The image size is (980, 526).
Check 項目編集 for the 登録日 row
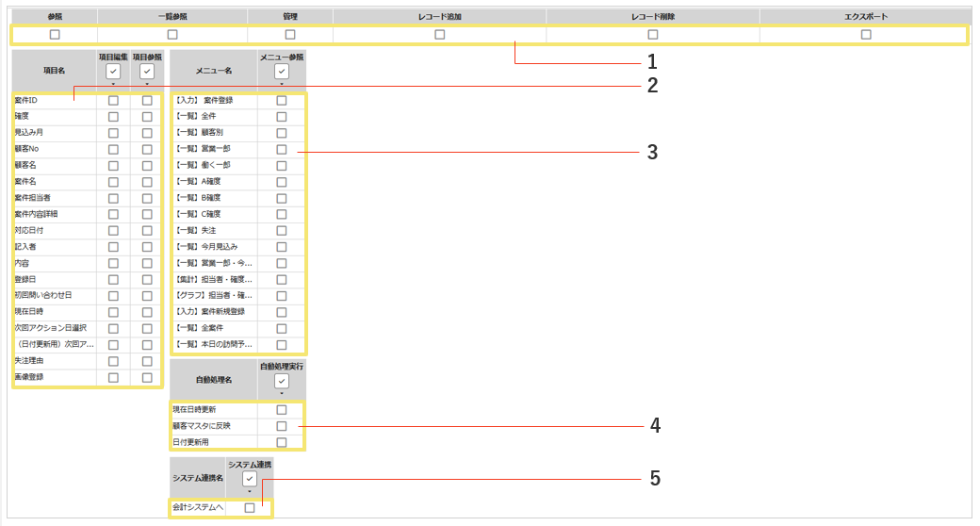[x=113, y=280]
